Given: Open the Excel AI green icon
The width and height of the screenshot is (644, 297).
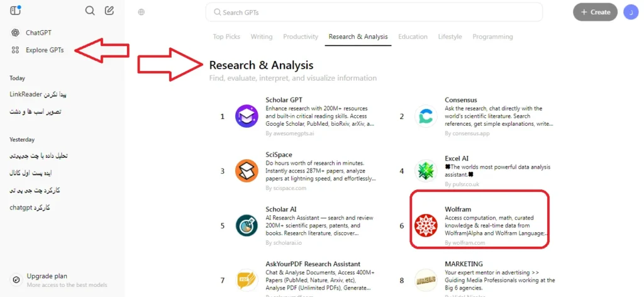Looking at the screenshot, I should [426, 171].
